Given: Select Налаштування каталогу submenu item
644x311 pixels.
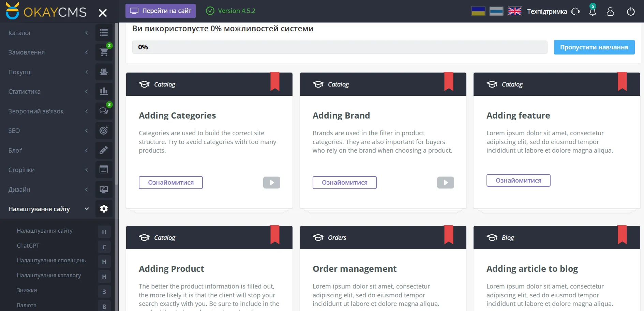Looking at the screenshot, I should 49,275.
